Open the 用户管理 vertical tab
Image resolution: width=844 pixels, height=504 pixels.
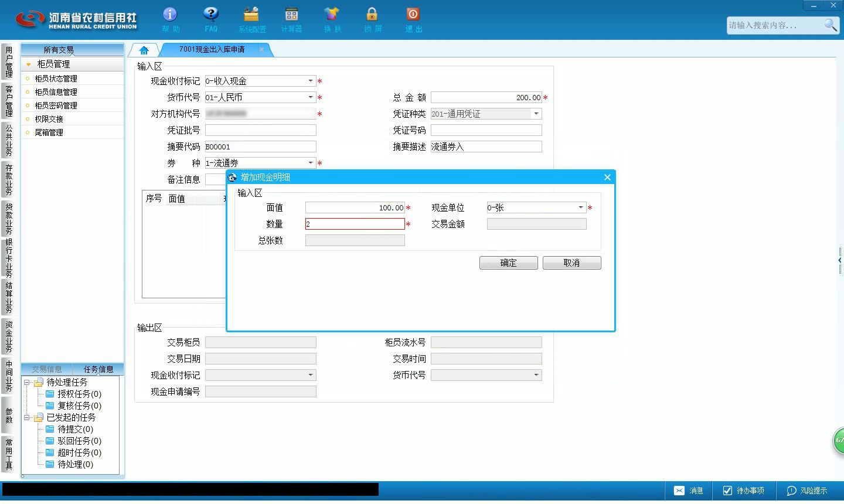8,62
